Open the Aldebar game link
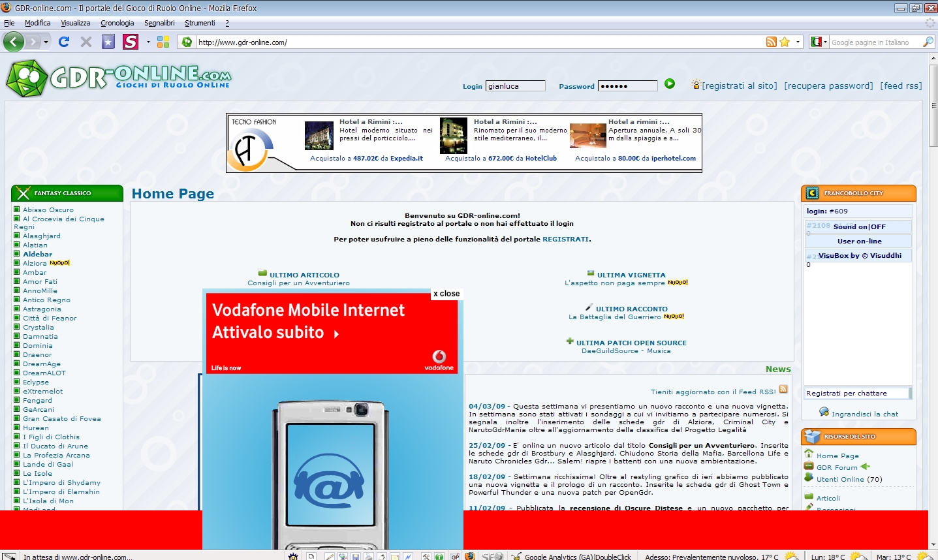 point(38,254)
